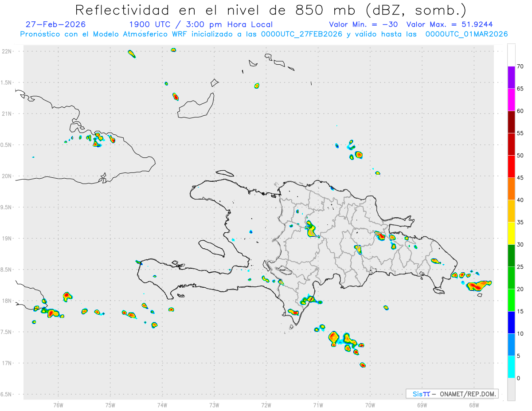The width and height of the screenshot is (532, 411).
Task: Click the date '27-Feb-2026'
Action: coord(56,24)
